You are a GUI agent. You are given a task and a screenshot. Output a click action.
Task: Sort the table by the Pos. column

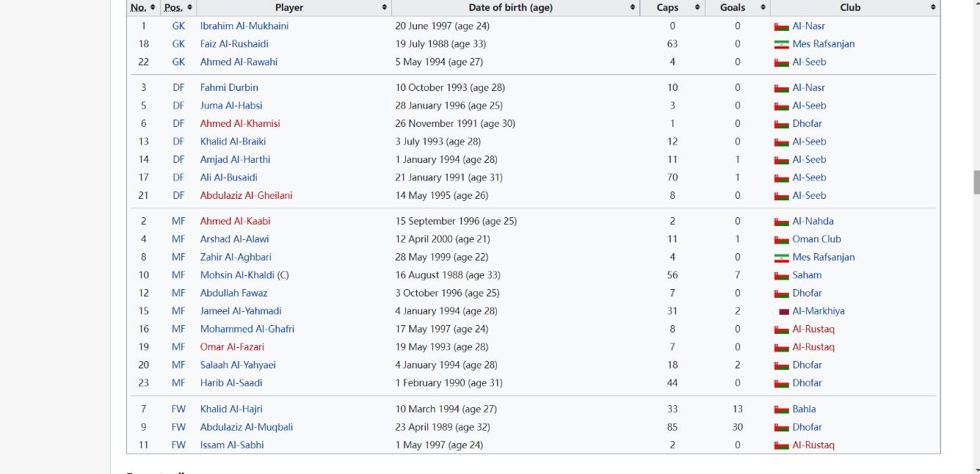(x=189, y=7)
